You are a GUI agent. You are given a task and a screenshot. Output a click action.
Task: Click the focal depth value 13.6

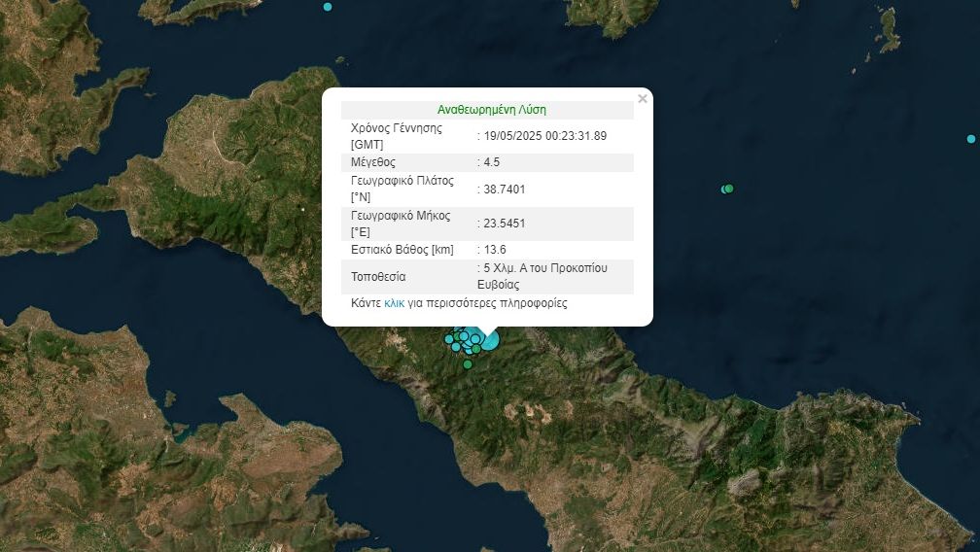tap(494, 250)
